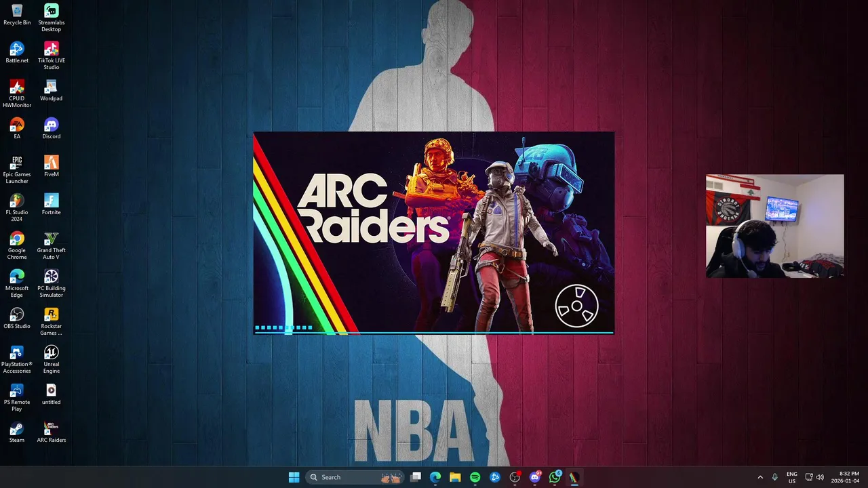The image size is (868, 488).
Task: Open Spotify from the taskbar
Action: pos(475,477)
